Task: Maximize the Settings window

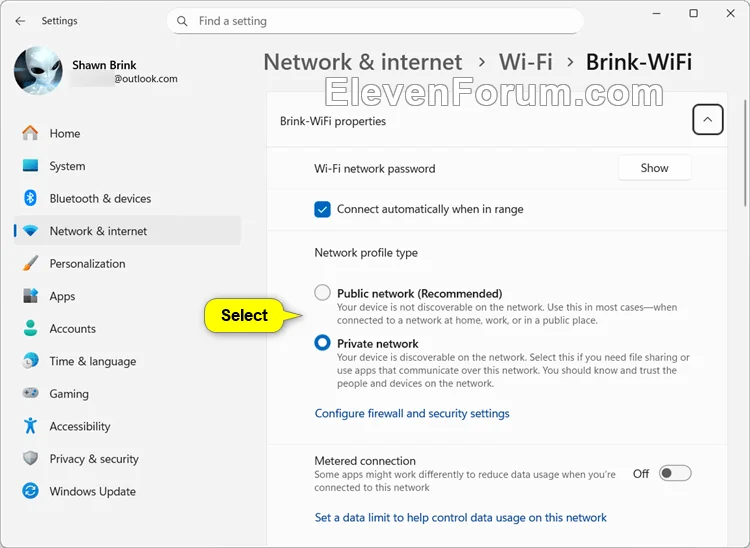Action: 694,13
